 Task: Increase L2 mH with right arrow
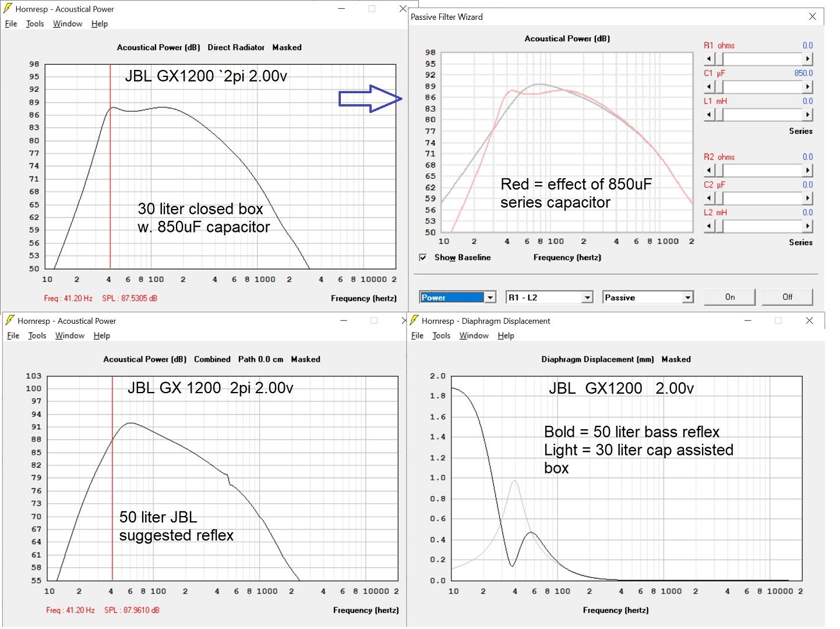click(807, 226)
